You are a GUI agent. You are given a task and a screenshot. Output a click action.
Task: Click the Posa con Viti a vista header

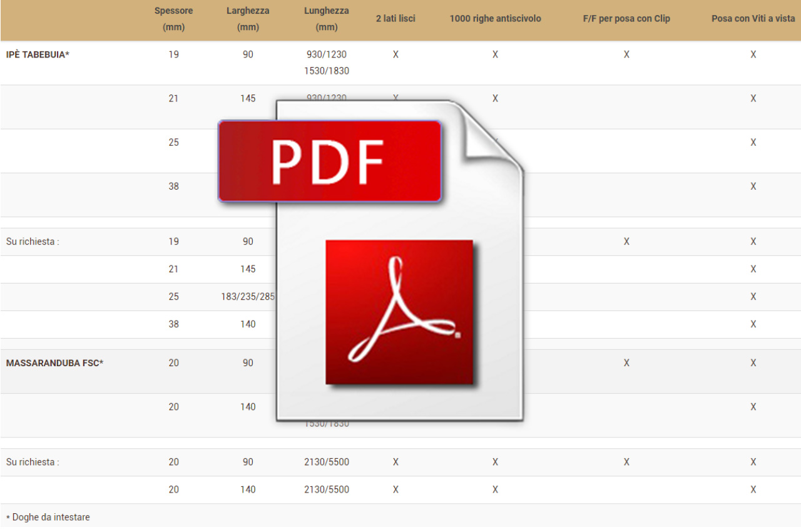pos(753,19)
